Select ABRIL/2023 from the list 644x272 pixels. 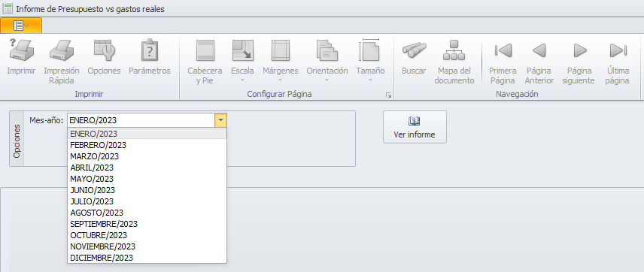pyautogui.click(x=147, y=168)
